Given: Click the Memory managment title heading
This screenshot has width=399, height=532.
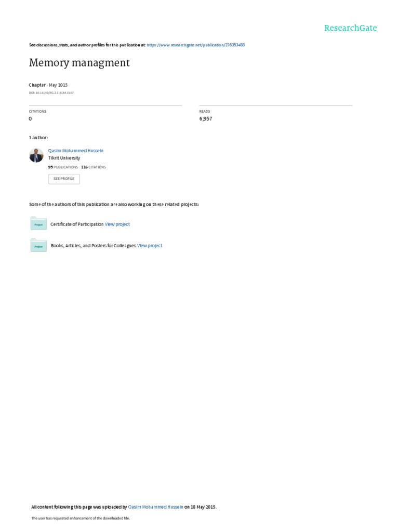Looking at the screenshot, I should click(79, 63).
